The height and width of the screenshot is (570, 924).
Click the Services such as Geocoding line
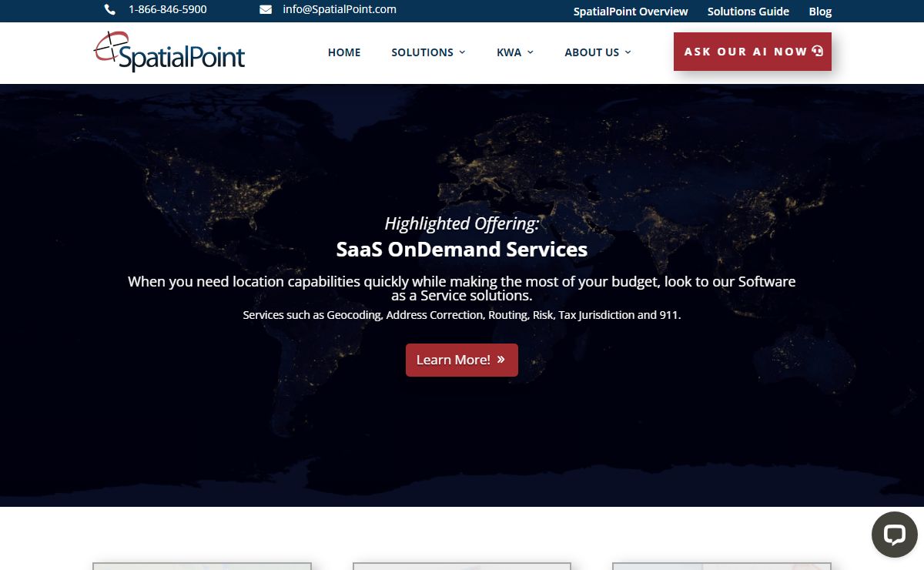(x=462, y=315)
